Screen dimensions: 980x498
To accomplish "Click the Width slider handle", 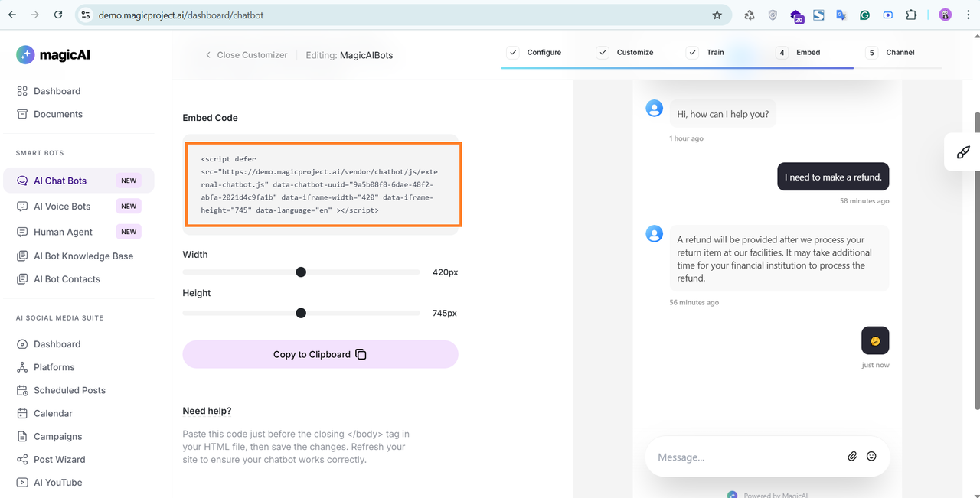I will point(301,272).
